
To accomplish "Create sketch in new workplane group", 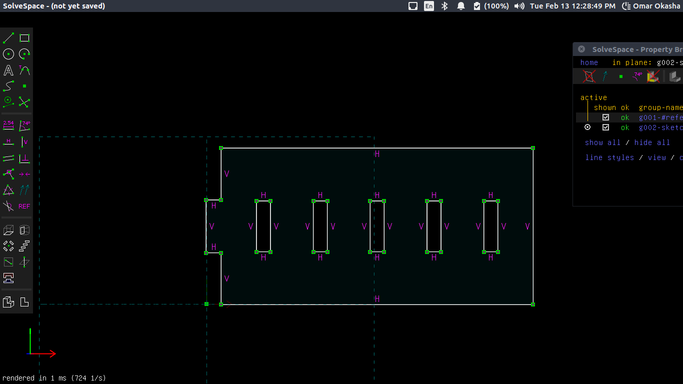I will [8, 262].
